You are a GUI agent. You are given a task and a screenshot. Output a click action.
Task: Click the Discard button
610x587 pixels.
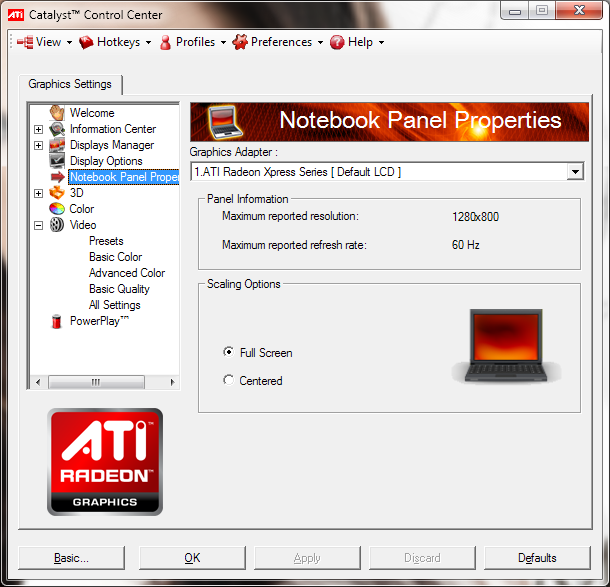coord(422,558)
